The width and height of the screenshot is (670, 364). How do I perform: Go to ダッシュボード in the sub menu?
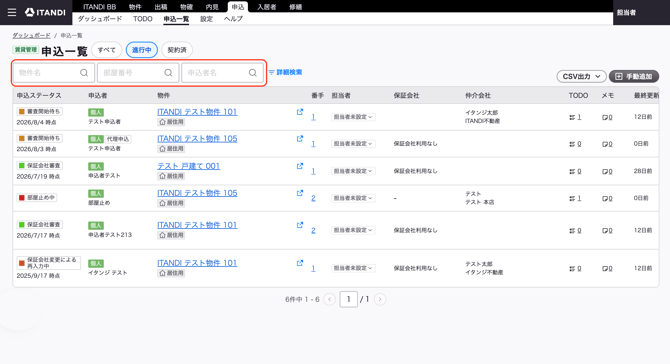(x=100, y=19)
